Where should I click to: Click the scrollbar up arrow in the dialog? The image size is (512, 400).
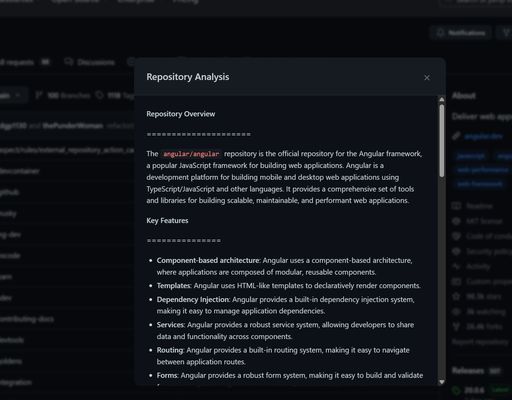442,100
